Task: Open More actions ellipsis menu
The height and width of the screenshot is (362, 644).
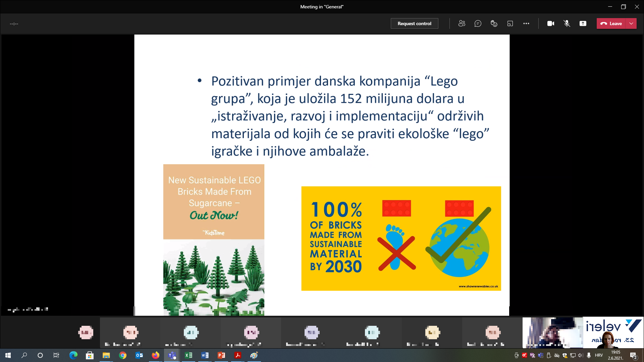Action: point(526,23)
